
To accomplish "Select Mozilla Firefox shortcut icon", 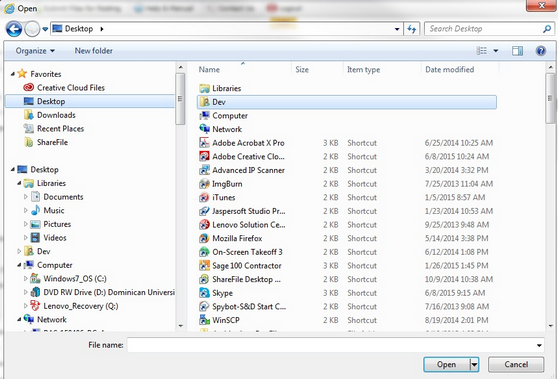I will coord(204,238).
